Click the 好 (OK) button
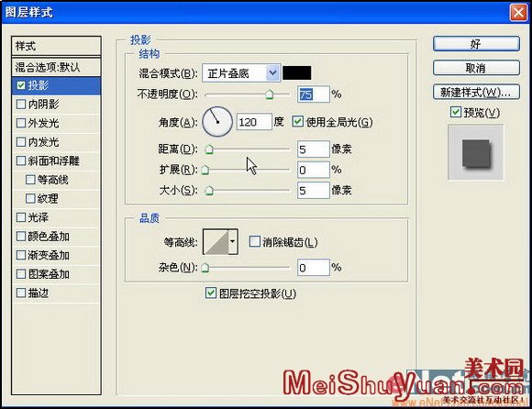The height and width of the screenshot is (409, 532). (476, 44)
